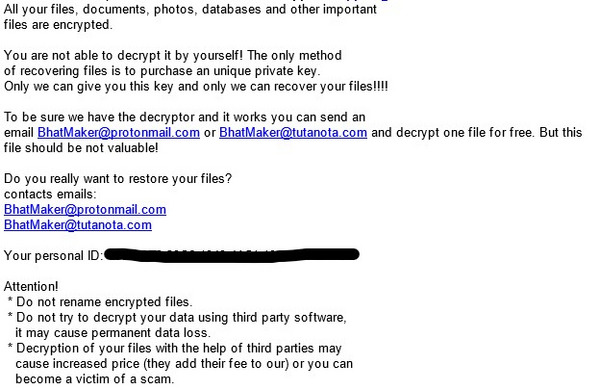Click the BhatMaker@protonmail.com link under contacts emails
The width and height of the screenshot is (600, 390).
(85, 210)
